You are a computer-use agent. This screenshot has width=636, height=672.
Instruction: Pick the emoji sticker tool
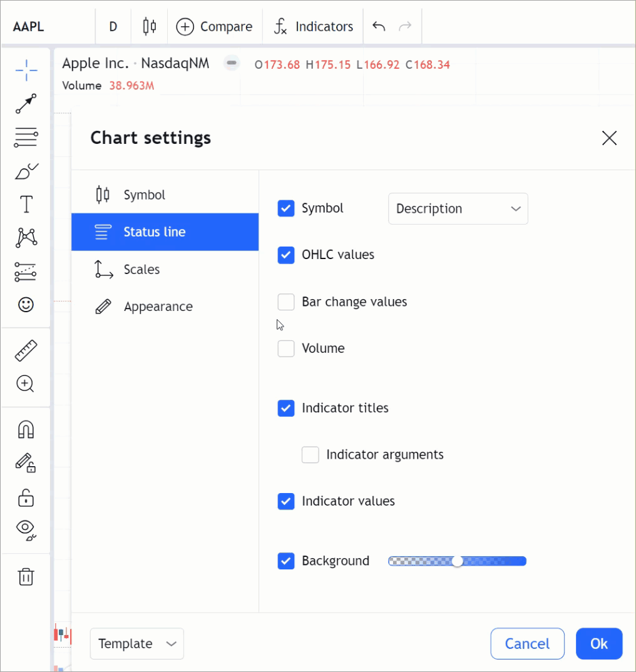point(25,305)
